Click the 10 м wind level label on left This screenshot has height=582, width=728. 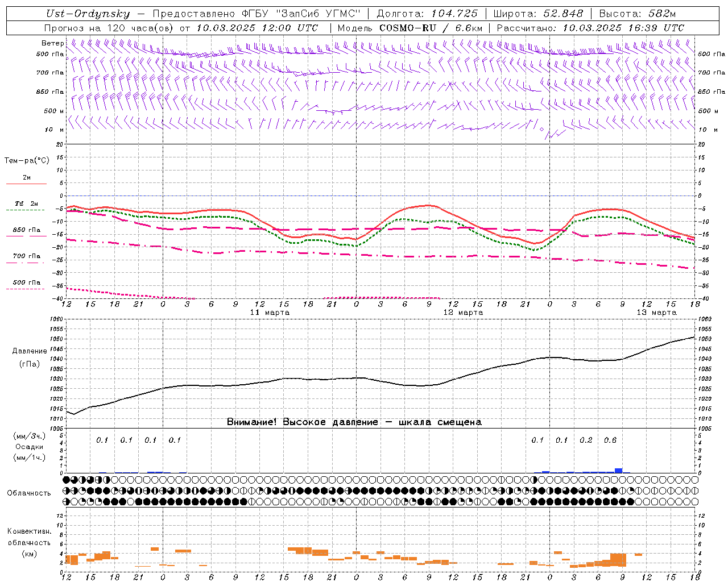pyautogui.click(x=55, y=130)
